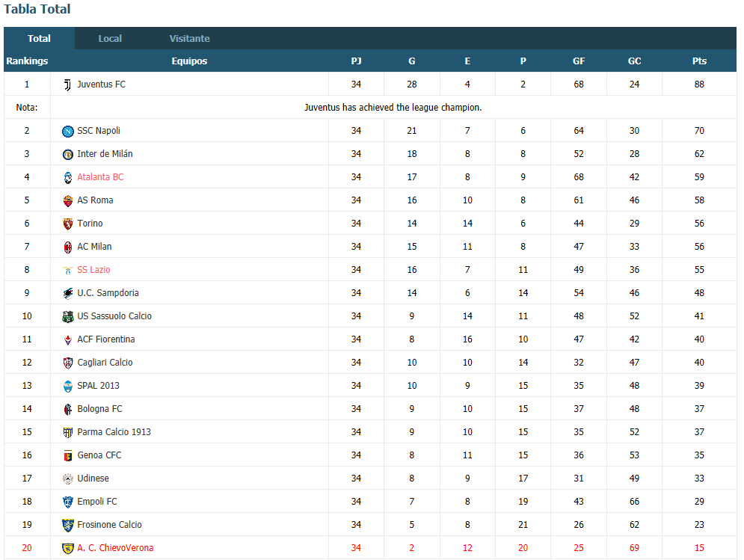Screen dimensions: 744x560
Task: Click the Genoa CFC club crest
Action: tap(68, 455)
